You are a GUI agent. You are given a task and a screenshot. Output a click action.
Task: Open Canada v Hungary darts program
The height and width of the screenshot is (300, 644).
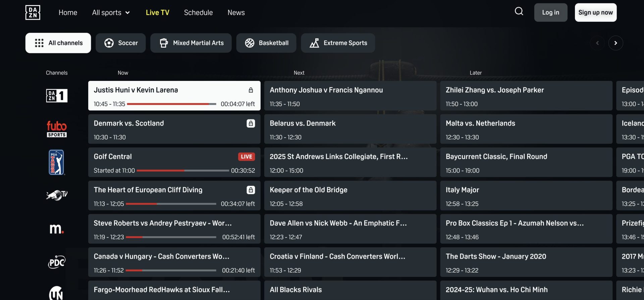pos(174,262)
